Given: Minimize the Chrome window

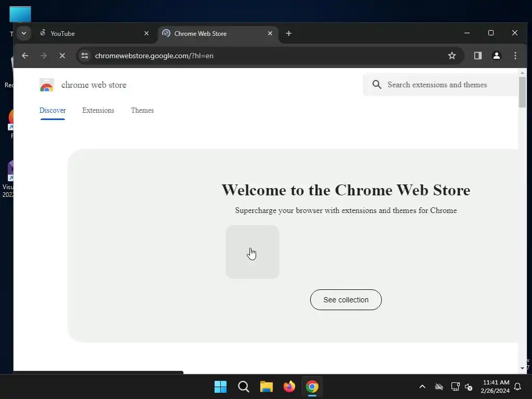Looking at the screenshot, I should pos(467,33).
